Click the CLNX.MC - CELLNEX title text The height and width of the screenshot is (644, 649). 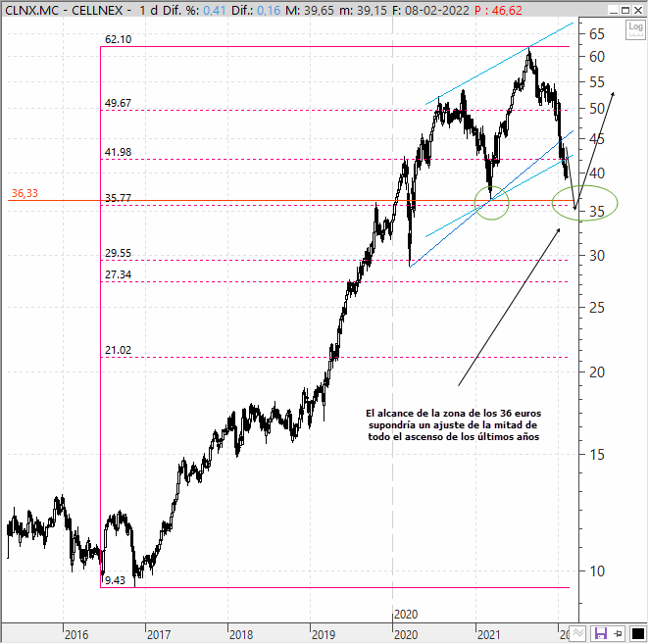pos(64,10)
